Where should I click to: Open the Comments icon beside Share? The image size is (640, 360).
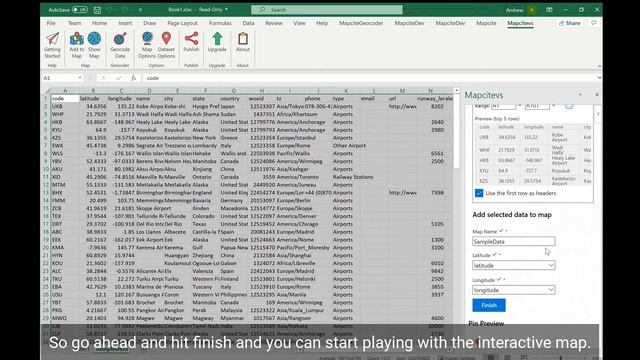click(x=593, y=23)
